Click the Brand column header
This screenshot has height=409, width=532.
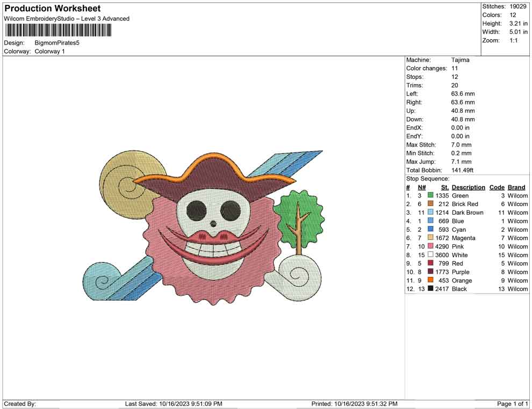point(516,187)
